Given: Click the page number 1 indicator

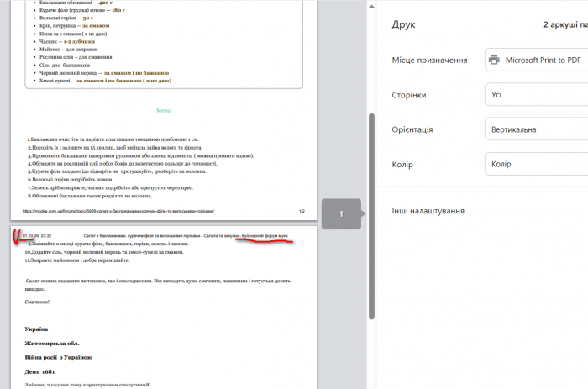Looking at the screenshot, I should click(341, 213).
